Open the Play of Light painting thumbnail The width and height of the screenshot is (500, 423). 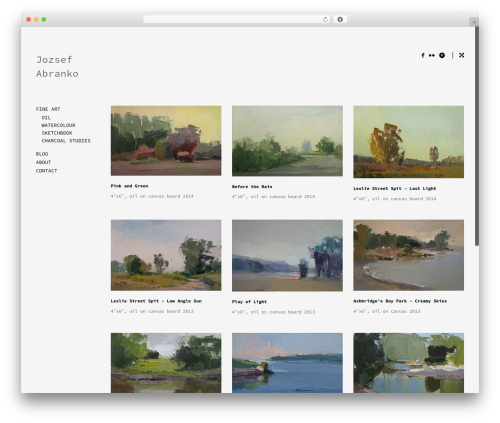click(x=287, y=255)
